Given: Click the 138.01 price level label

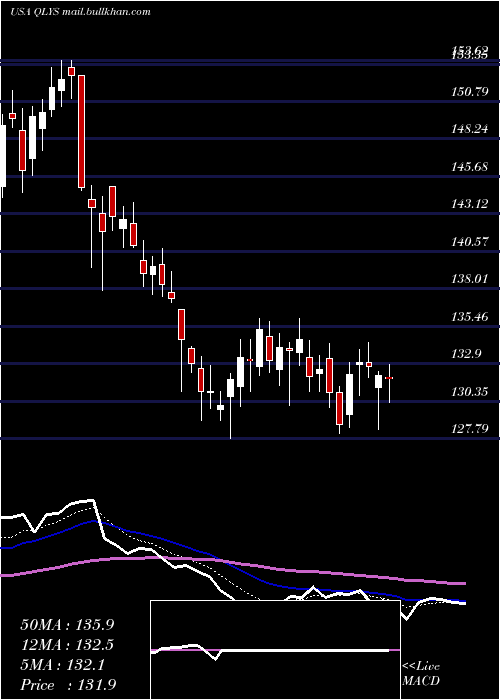Looking at the screenshot, I should pos(470,279).
